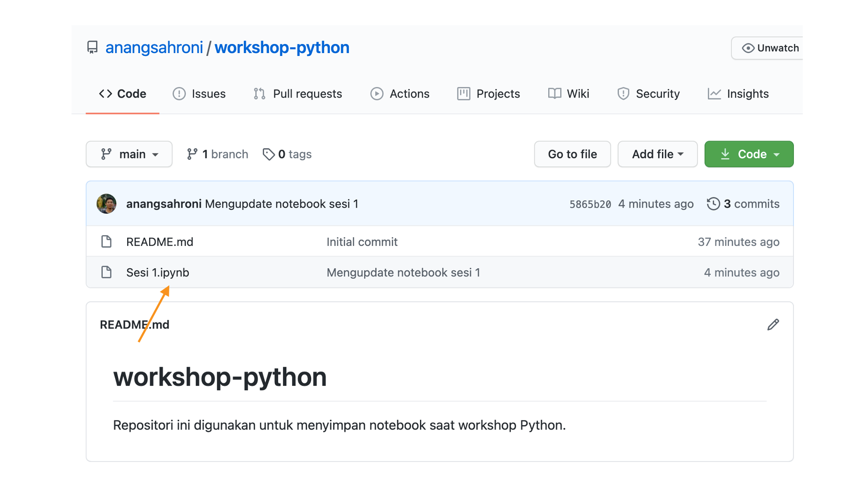
Task: Click the Go to file button
Action: click(572, 154)
